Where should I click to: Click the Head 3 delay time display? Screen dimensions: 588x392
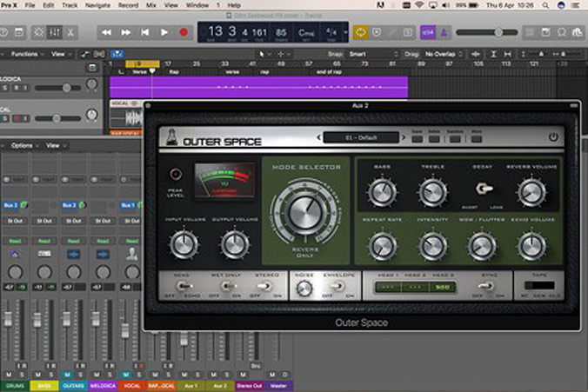(x=442, y=288)
